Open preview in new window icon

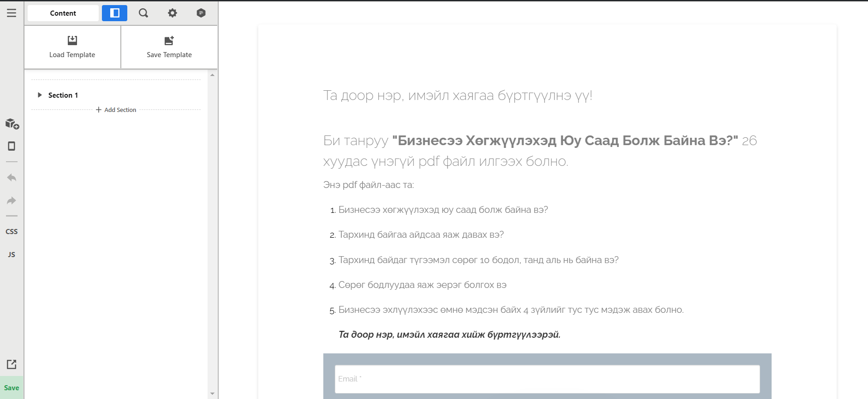pos(12,364)
